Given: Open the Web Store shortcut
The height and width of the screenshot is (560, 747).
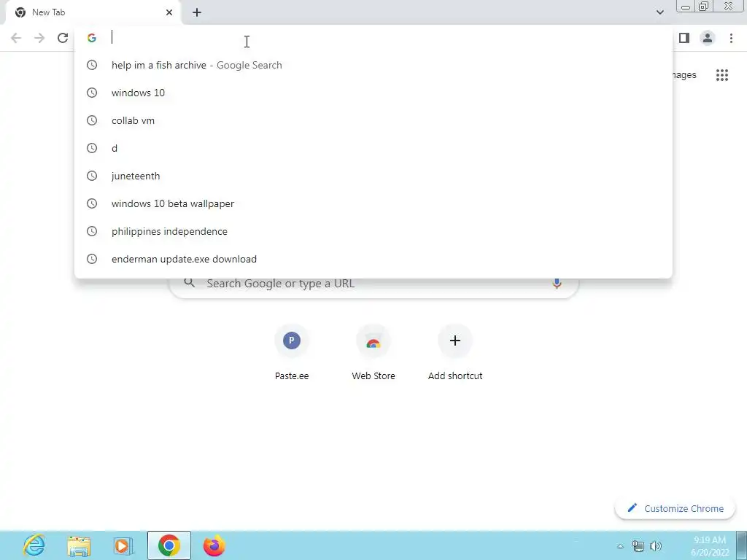Looking at the screenshot, I should pos(373,353).
